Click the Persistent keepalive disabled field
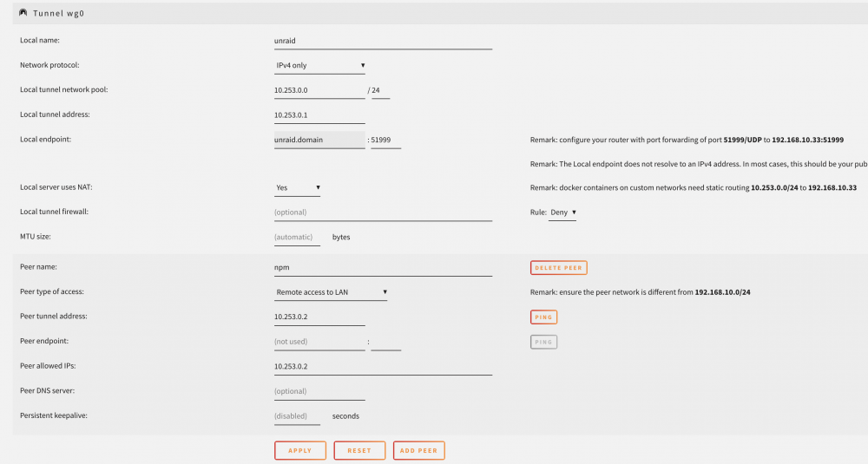Screen dimensions: 868x464 coord(297,416)
